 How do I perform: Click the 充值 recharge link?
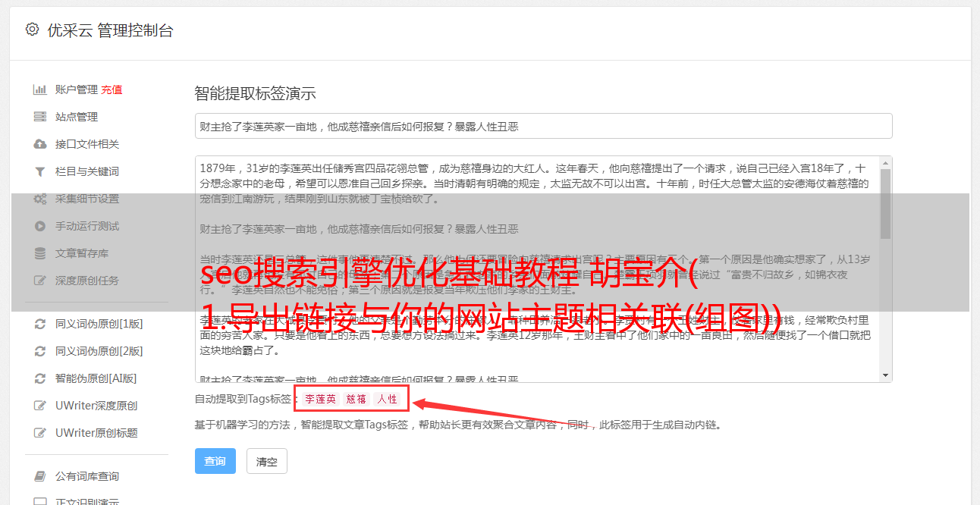click(x=112, y=89)
